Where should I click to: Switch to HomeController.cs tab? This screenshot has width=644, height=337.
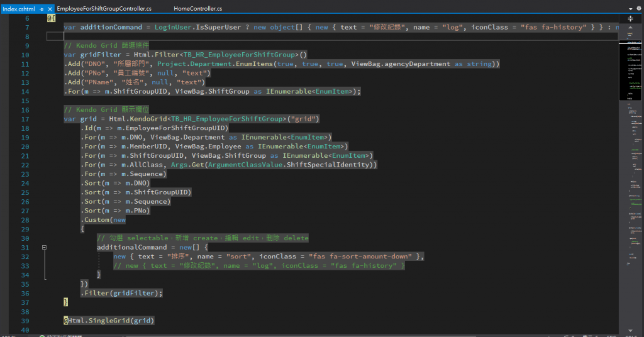point(197,9)
